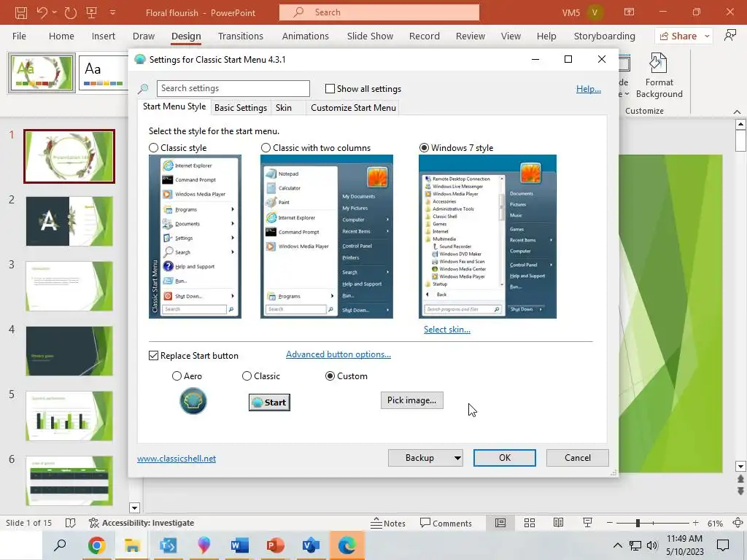747x560 pixels.
Task: Open the Skin tab in settings
Action: coord(284,108)
